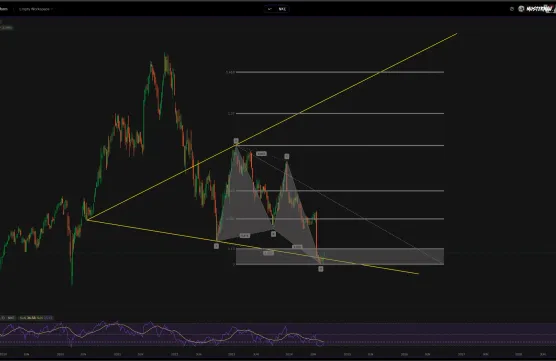Select the harmonic pattern point at the peak

(x=236, y=141)
